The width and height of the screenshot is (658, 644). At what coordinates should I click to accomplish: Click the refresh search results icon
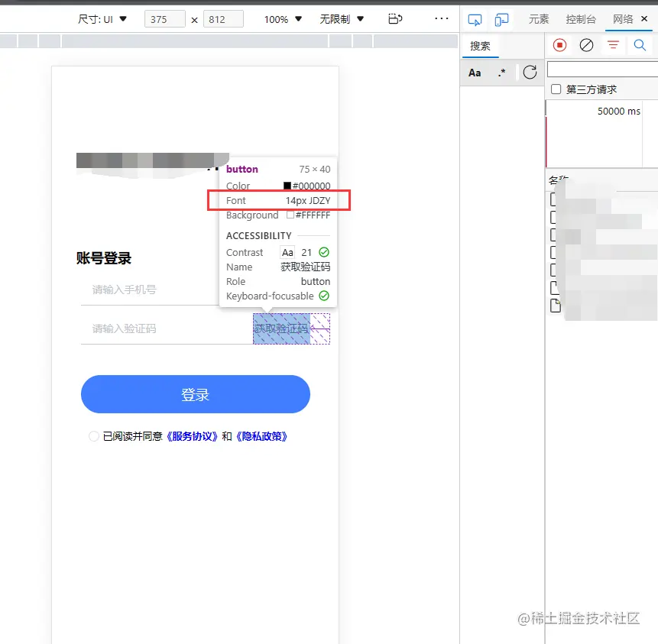click(530, 72)
